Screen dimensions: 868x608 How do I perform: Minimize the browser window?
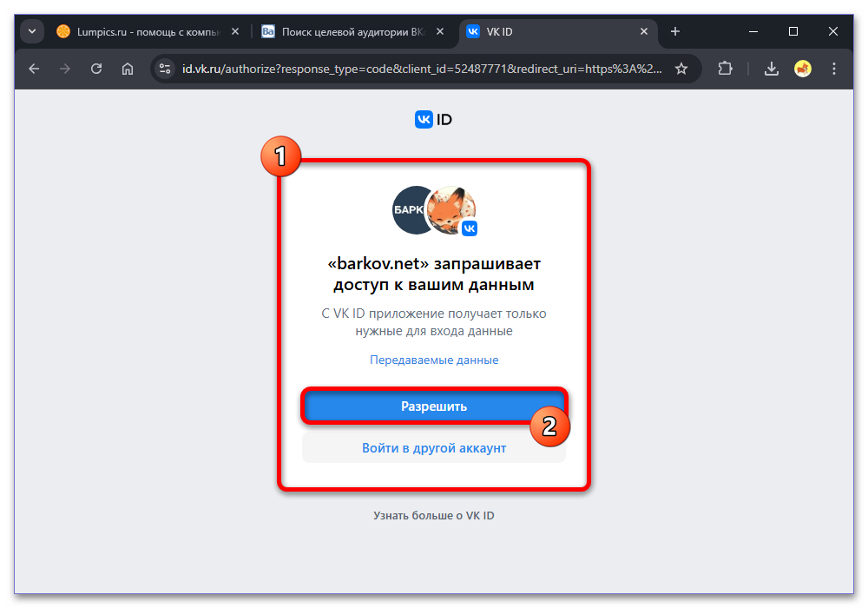(x=753, y=31)
